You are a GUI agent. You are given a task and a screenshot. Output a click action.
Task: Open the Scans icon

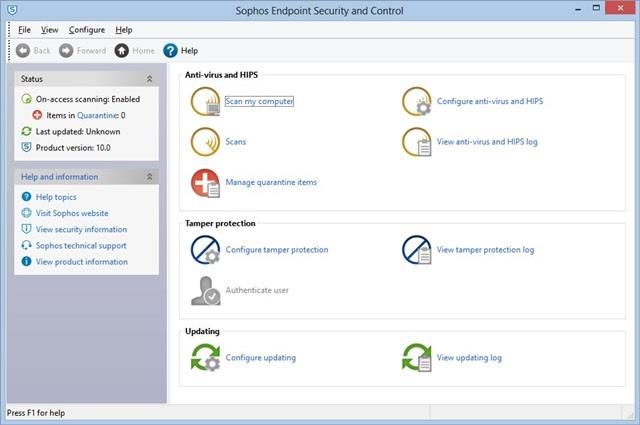coord(205,142)
